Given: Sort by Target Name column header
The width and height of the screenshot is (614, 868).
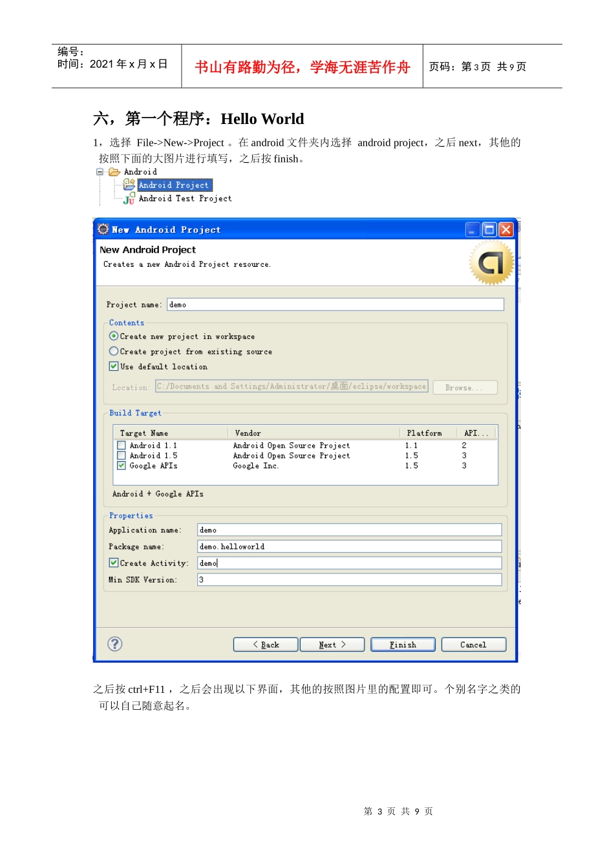Looking at the screenshot, I should click(171, 433).
